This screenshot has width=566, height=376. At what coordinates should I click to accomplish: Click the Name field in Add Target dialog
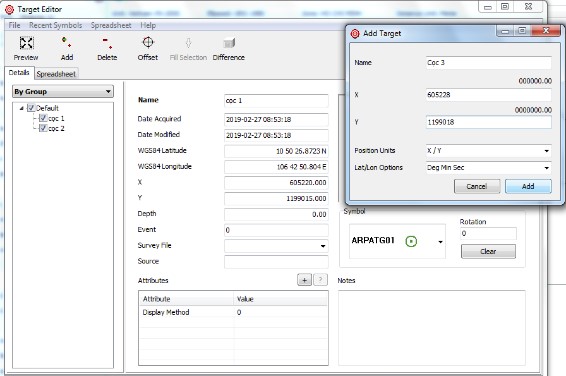(x=488, y=62)
